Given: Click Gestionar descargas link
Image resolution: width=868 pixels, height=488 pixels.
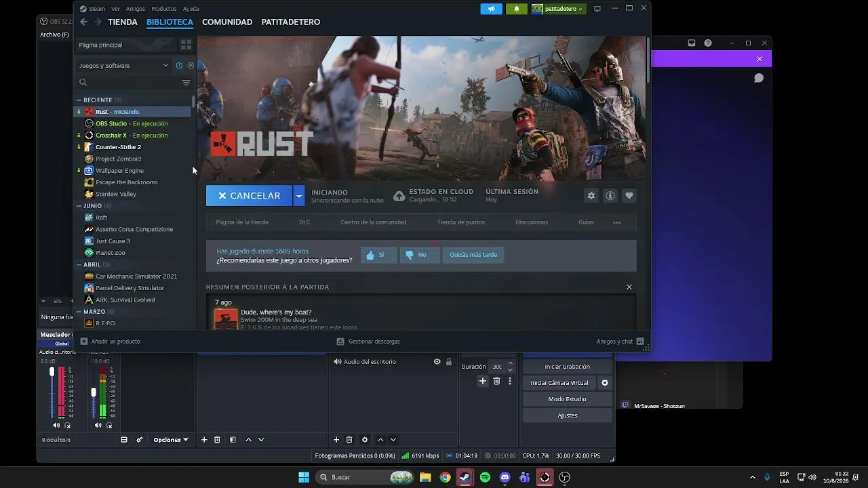Looking at the screenshot, I should (368, 342).
